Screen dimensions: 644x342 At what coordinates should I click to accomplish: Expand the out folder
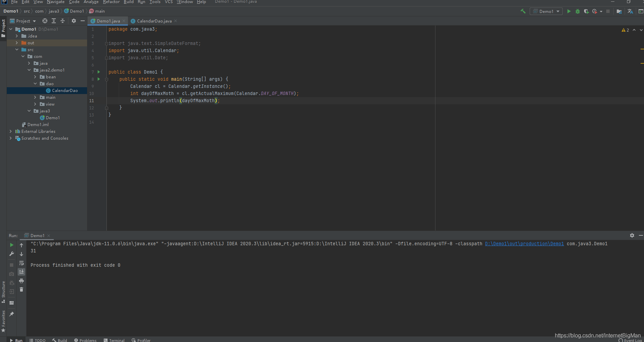point(17,43)
